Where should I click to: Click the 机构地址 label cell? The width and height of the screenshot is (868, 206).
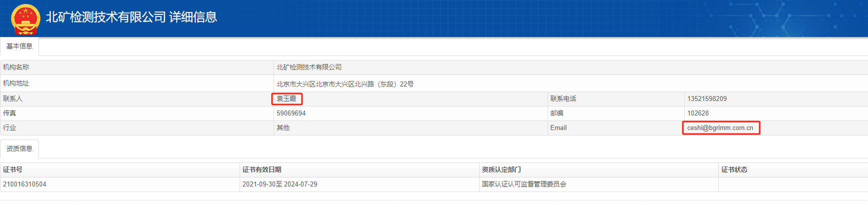[x=137, y=83]
